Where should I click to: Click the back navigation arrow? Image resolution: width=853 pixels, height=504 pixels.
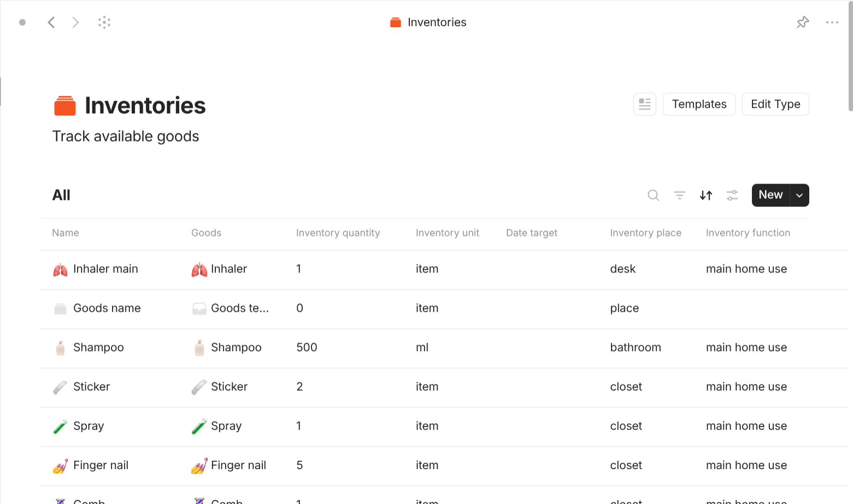51,22
